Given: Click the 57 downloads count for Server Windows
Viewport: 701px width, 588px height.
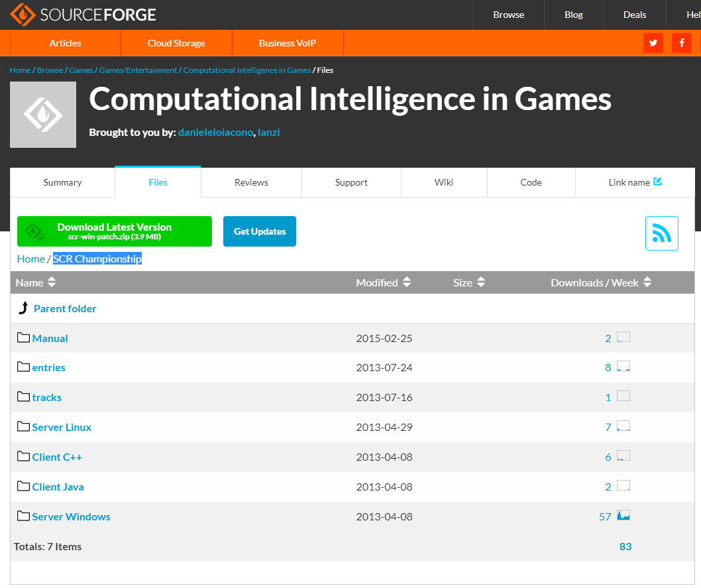Looking at the screenshot, I should [605, 517].
